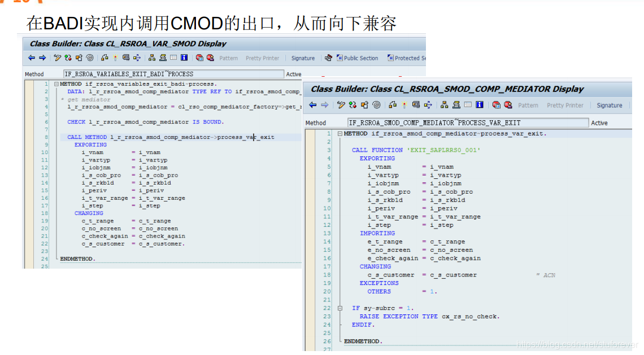Set session breakpoint in CL_RSROA_VAR_SMOD window
The image size is (644, 355).
coord(199,58)
